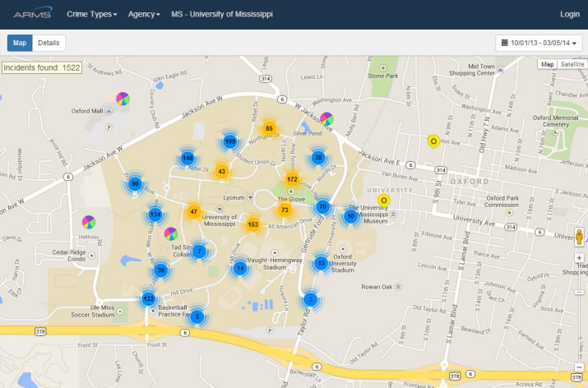Click the pie chart marker near Silver Pond
The image size is (588, 388).
pos(326,119)
